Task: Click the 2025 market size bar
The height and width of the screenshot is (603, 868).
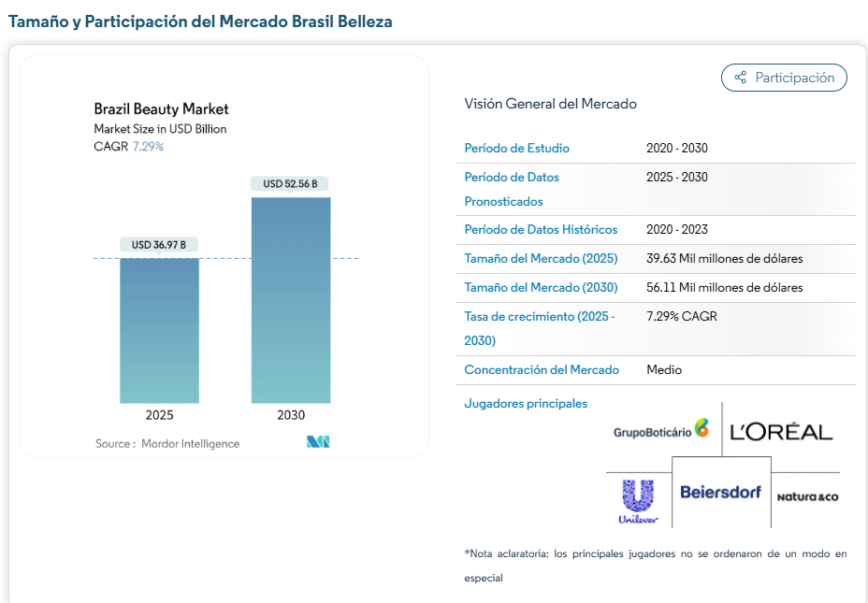Action: 159,330
